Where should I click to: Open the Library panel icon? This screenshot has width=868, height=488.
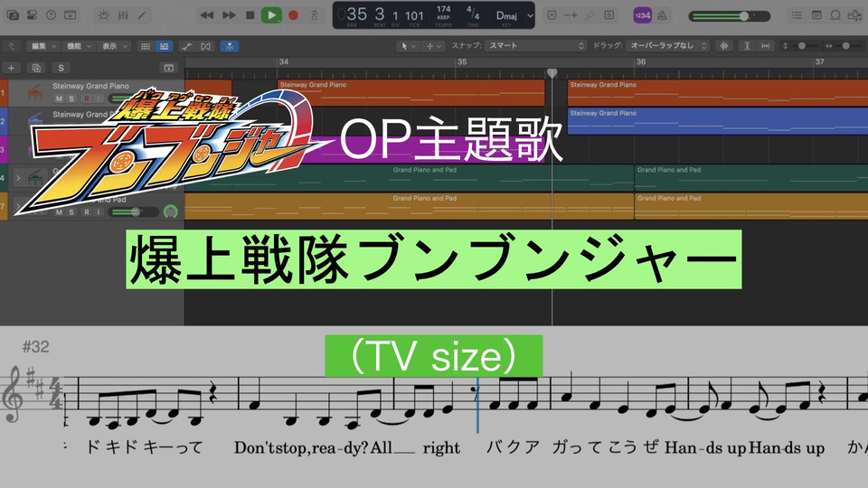coord(12,15)
